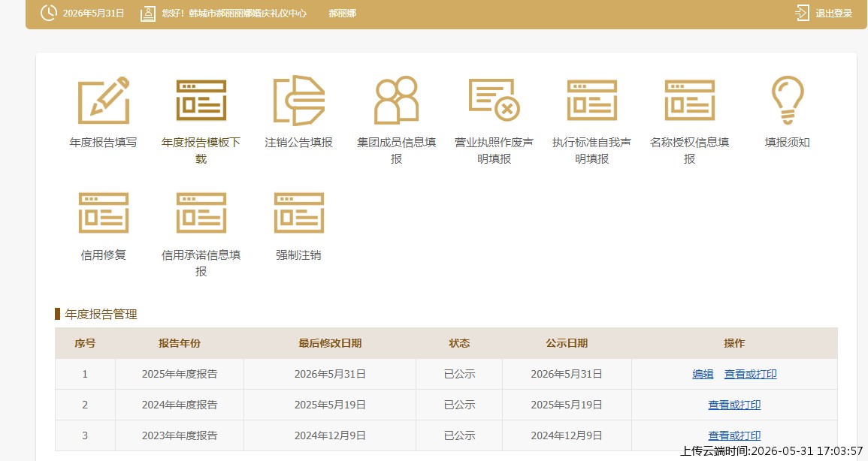
Task: Open the 信用修复 icon
Action: (x=104, y=212)
